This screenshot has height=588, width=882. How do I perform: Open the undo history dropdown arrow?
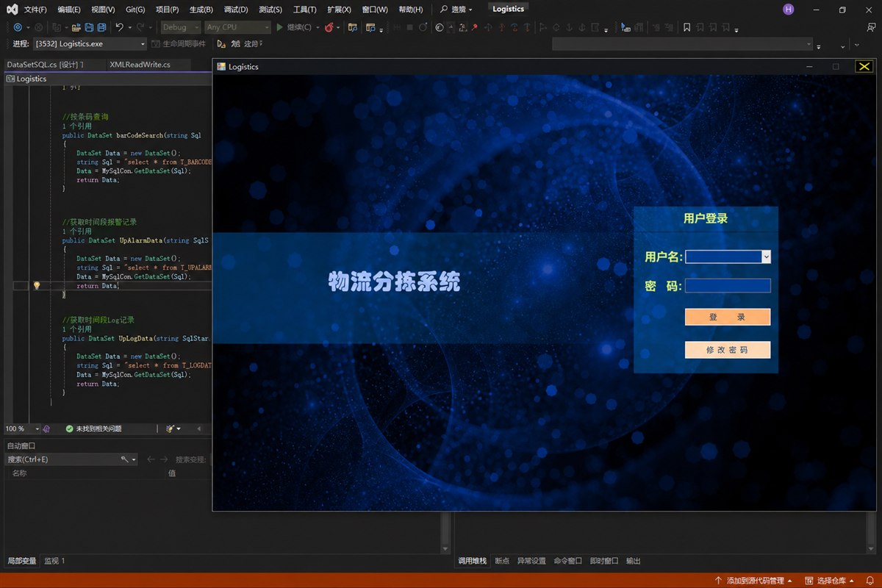point(129,28)
